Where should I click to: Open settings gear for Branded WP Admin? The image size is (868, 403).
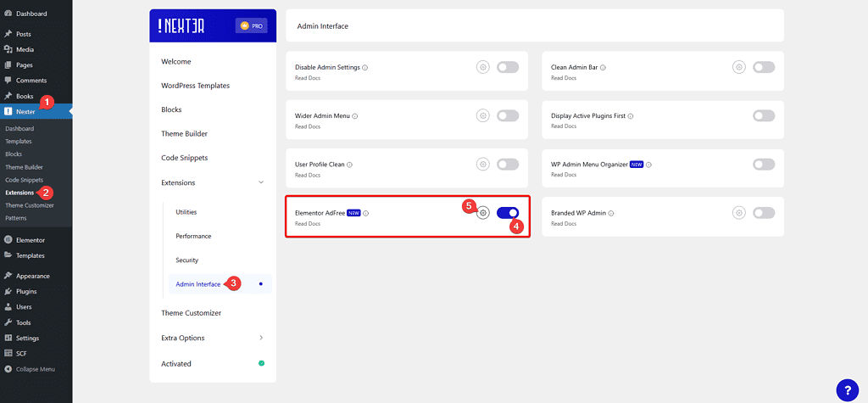tap(739, 213)
